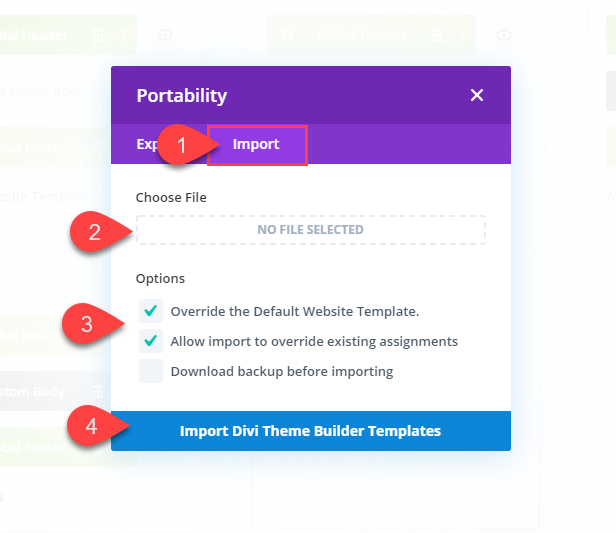Image resolution: width=616 pixels, height=533 pixels.
Task: Toggle eye icon beside left Global Header
Action: point(165,35)
